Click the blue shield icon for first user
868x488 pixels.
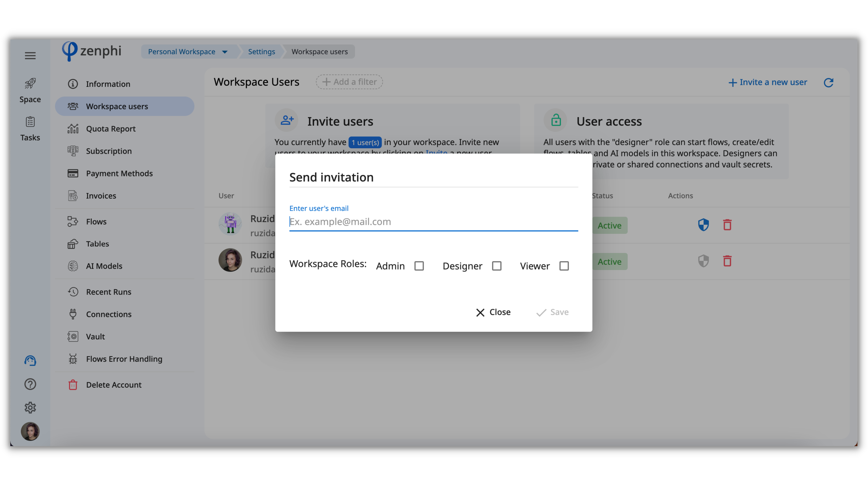[703, 225]
